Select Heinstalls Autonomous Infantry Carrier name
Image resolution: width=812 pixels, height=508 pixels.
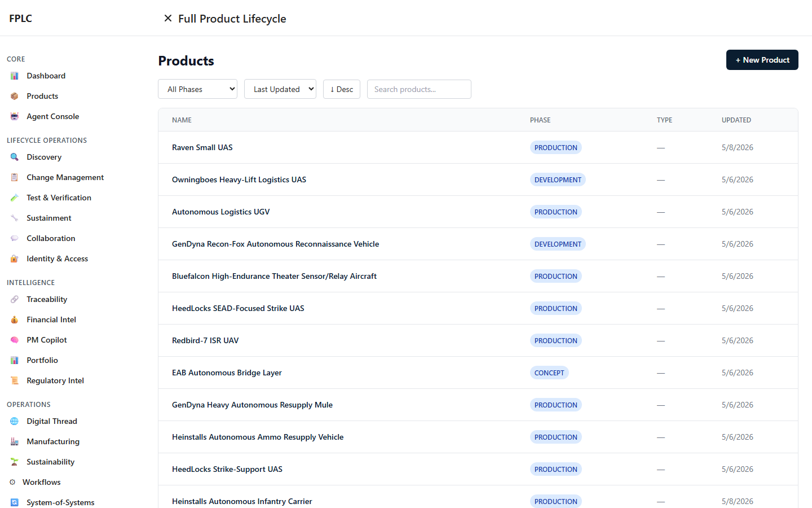[242, 501]
